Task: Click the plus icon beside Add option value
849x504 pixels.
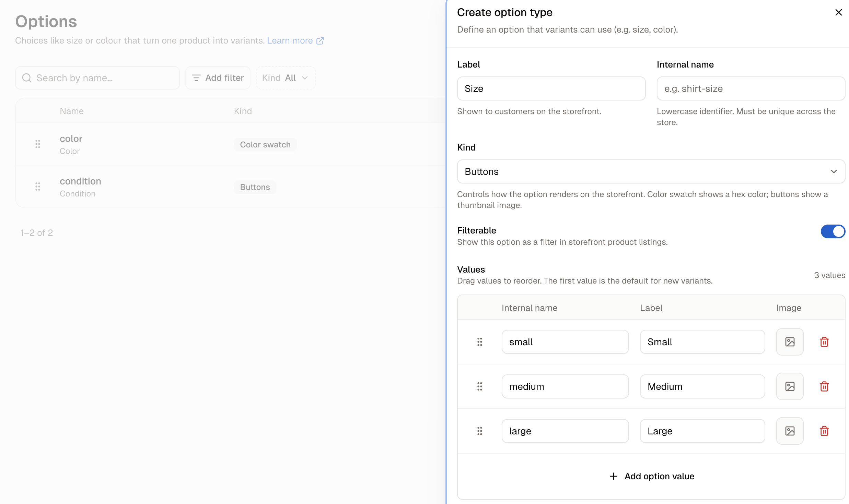Action: click(613, 476)
